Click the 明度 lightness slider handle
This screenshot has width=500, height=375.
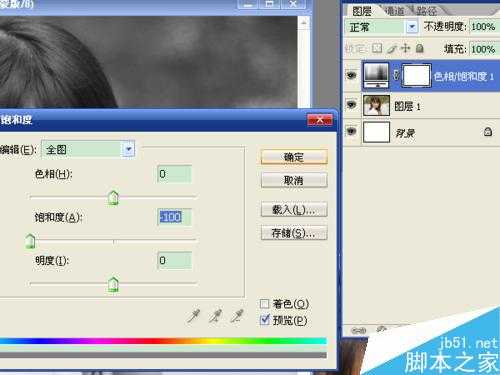coord(113,284)
